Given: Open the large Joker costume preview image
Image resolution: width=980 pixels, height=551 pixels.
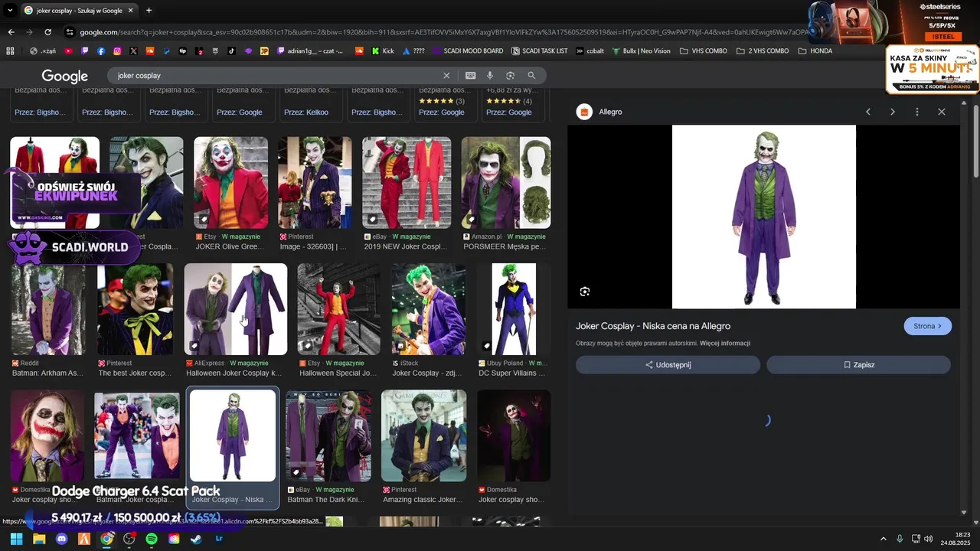Looking at the screenshot, I should pyautogui.click(x=763, y=217).
